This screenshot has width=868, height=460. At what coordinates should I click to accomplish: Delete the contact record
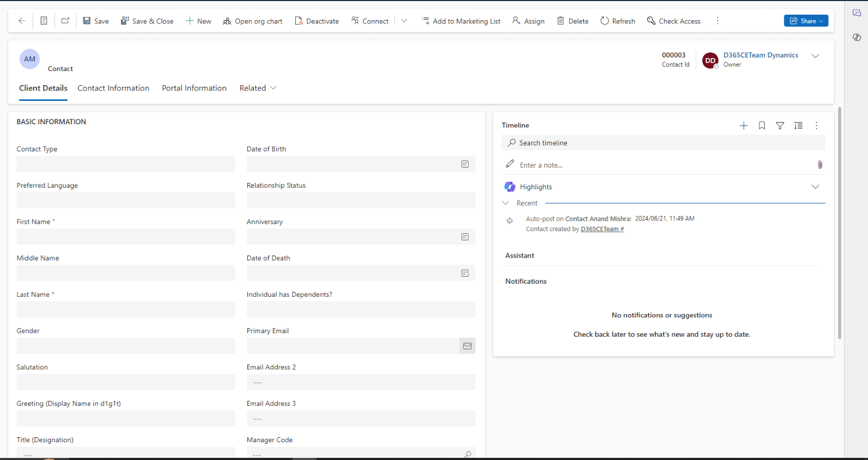pyautogui.click(x=573, y=21)
